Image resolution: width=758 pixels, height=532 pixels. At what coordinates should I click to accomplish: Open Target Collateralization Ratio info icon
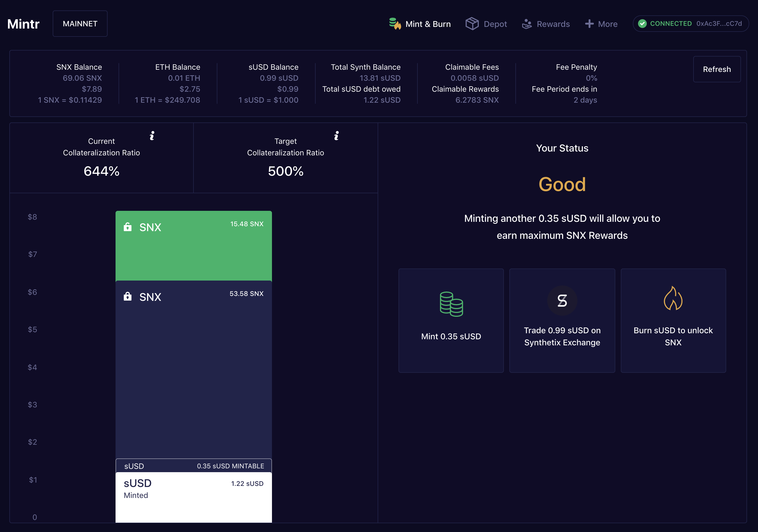(x=336, y=136)
